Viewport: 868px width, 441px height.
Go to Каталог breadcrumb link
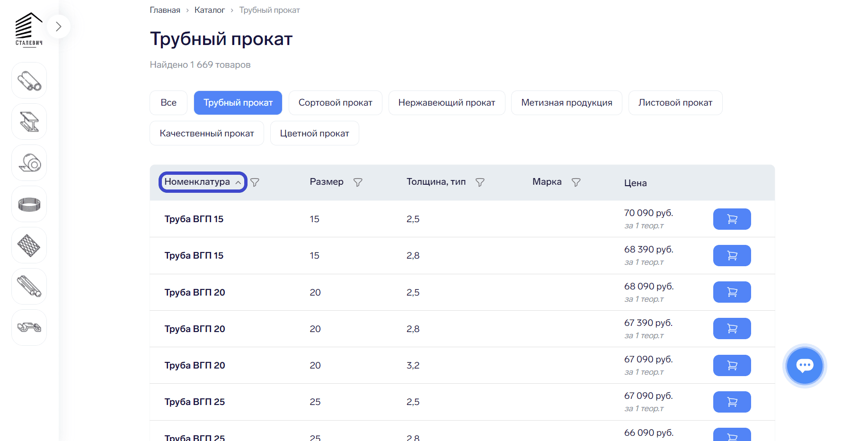pos(210,10)
